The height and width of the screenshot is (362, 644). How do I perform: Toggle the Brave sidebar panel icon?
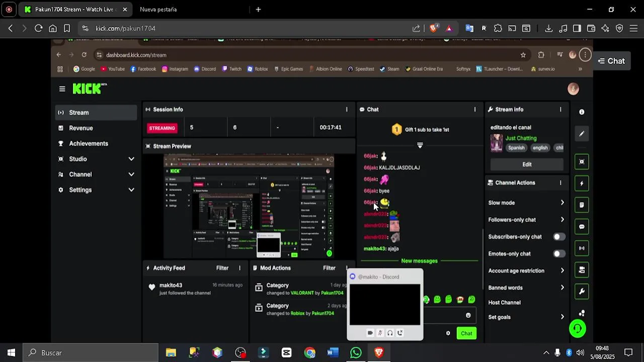577,28
